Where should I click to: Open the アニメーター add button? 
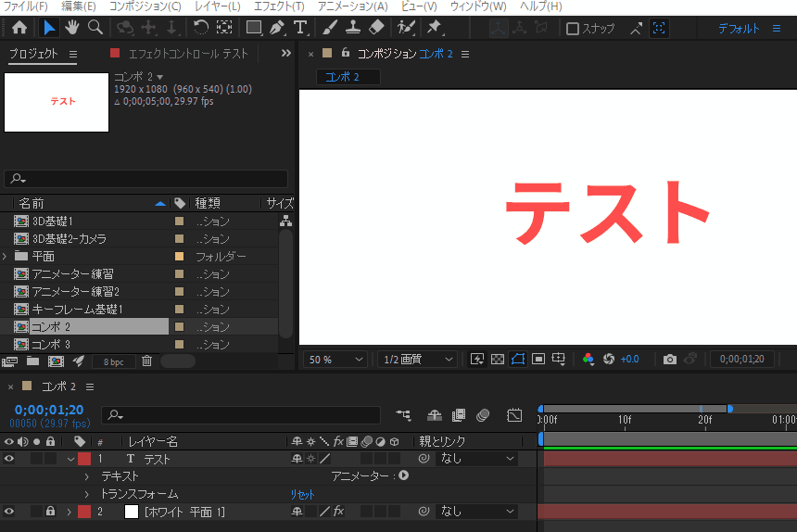pos(403,475)
